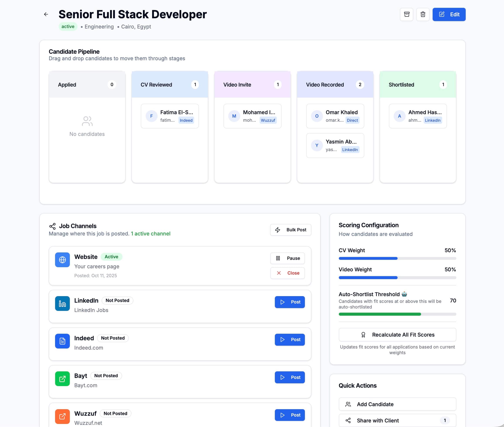Pause the Website job posting
Image resolution: width=504 pixels, height=427 pixels.
[287, 258]
